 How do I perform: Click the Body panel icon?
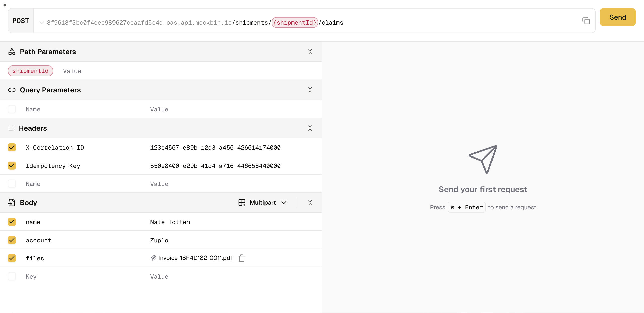11,202
